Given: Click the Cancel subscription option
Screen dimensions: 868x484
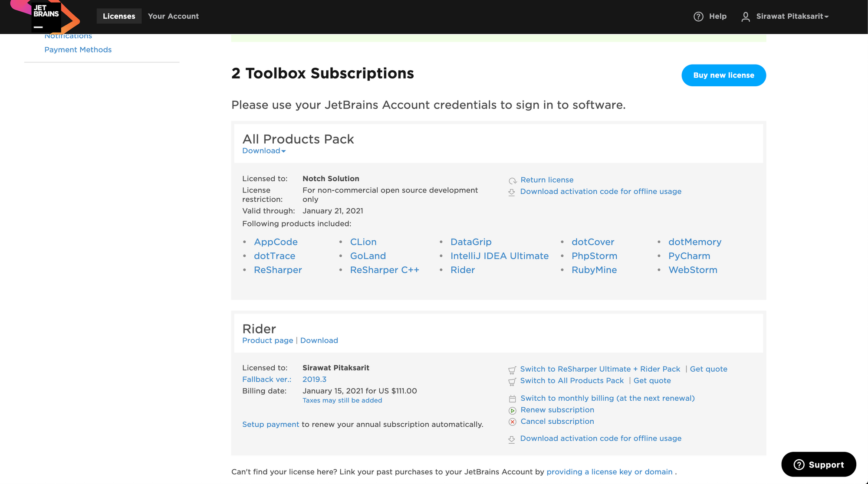Looking at the screenshot, I should pos(557,422).
